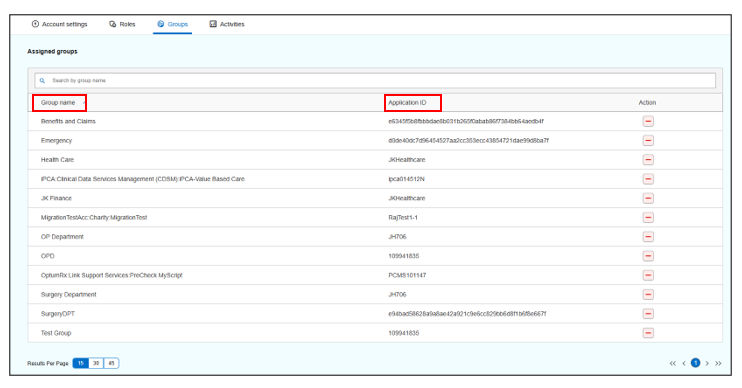This screenshot has width=742, height=388.
Task: Remove the JK Finance group
Action: click(648, 198)
